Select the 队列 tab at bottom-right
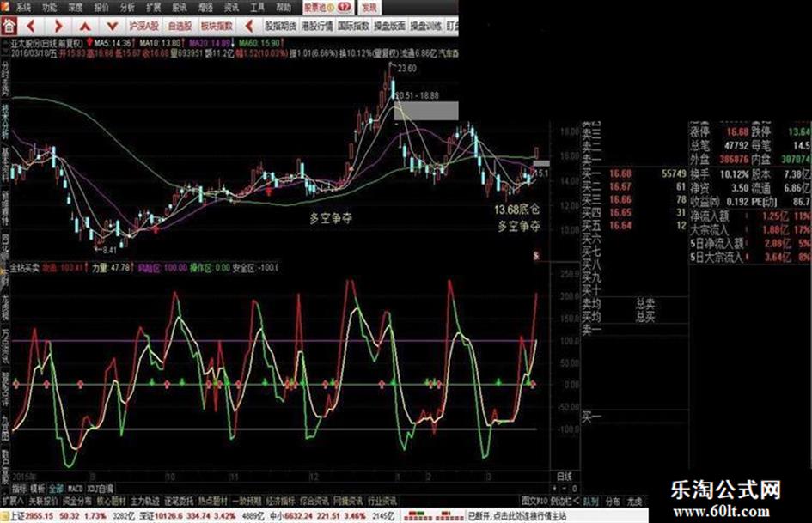812x523 pixels. pos(590,501)
